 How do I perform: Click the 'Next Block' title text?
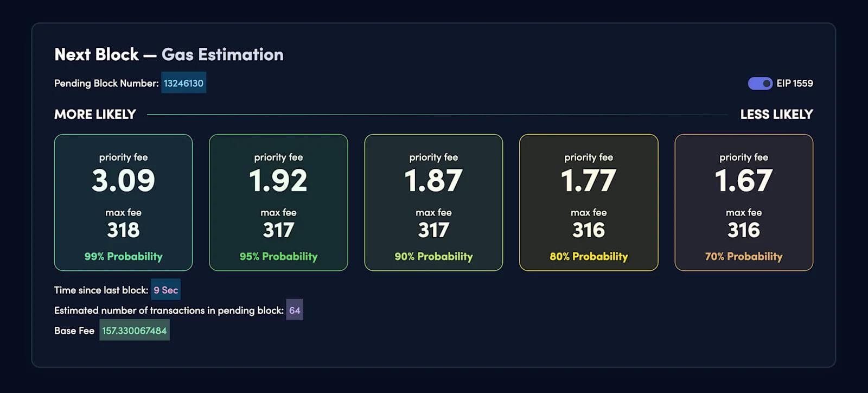(x=96, y=54)
